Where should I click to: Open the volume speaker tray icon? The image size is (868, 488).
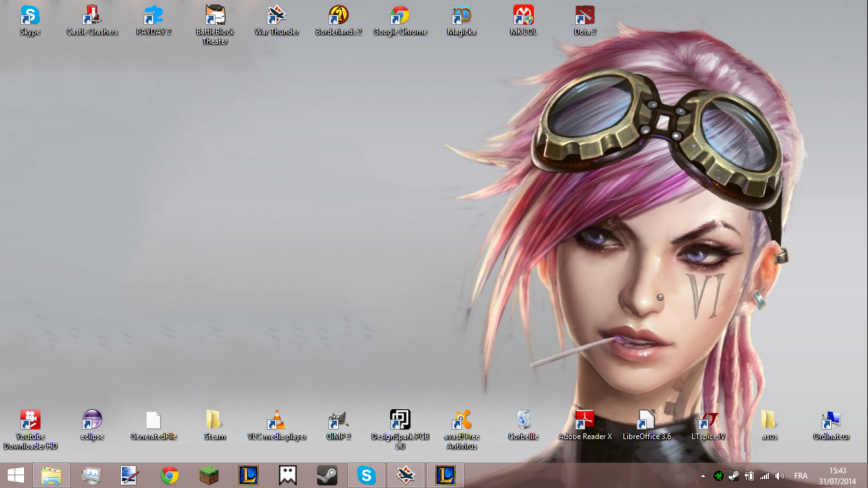(x=780, y=475)
